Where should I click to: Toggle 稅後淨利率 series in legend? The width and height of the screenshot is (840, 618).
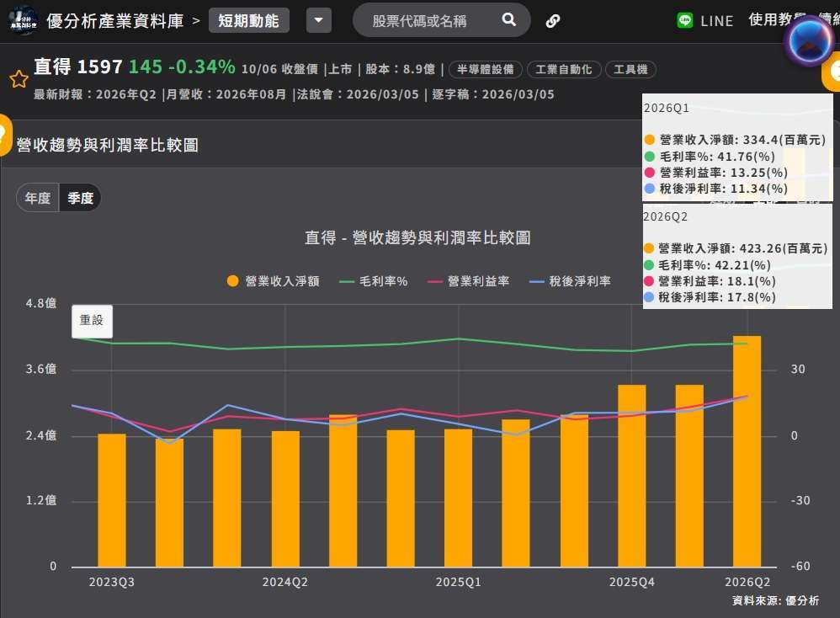coord(570,281)
